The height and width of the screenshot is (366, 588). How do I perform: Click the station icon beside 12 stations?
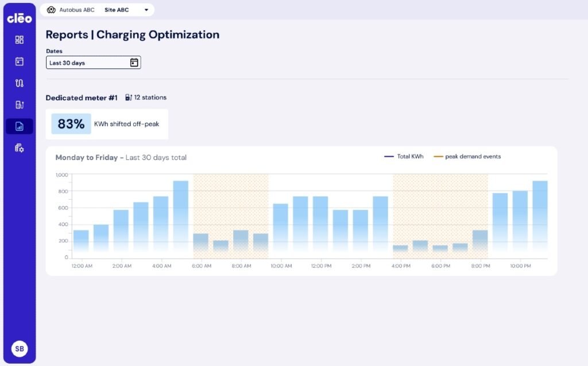coord(129,97)
